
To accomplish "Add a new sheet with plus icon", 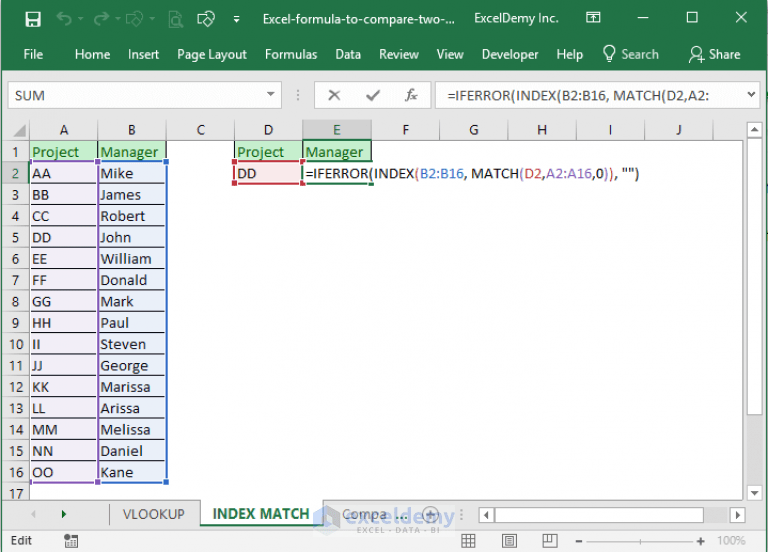I will click(x=431, y=514).
